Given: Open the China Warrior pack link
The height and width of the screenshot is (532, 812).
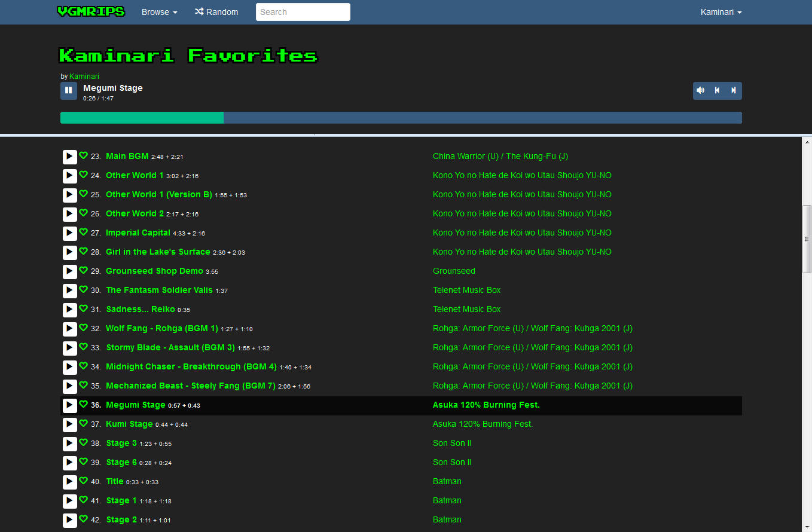Looking at the screenshot, I should tap(500, 157).
